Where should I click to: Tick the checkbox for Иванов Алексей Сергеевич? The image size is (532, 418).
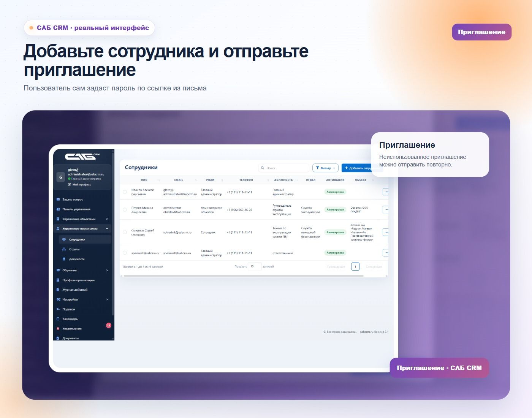[x=125, y=192]
